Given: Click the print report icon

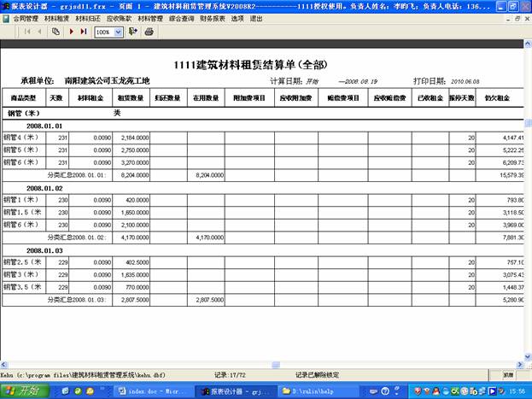Looking at the screenshot, I should 149,31.
